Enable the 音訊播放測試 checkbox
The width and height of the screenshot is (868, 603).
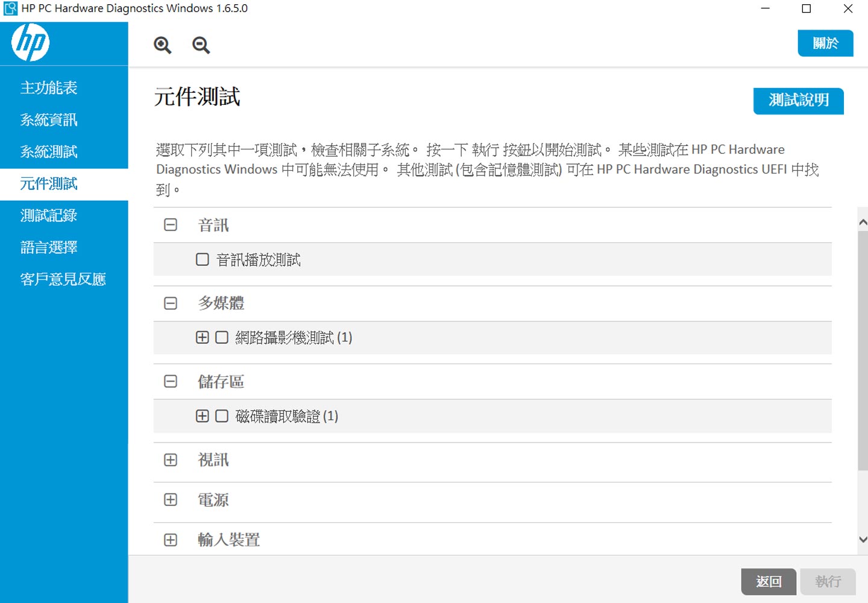202,259
